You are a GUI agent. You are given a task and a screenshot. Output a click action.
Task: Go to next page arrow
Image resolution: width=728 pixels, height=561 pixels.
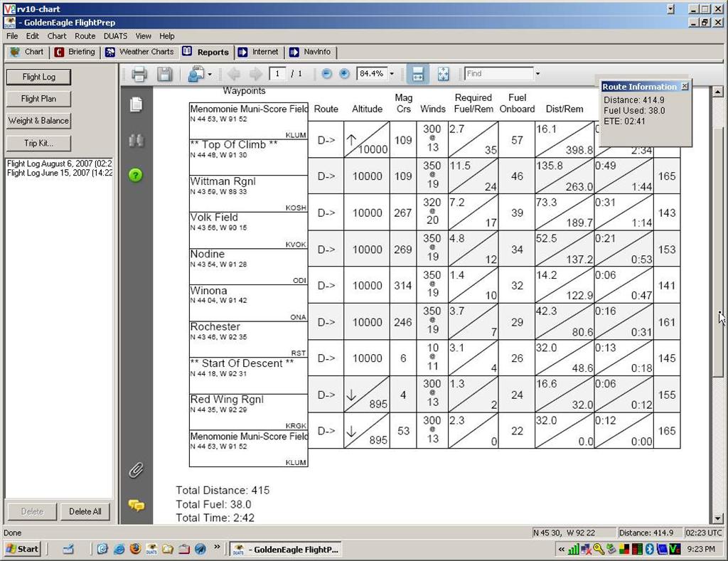pyautogui.click(x=256, y=74)
